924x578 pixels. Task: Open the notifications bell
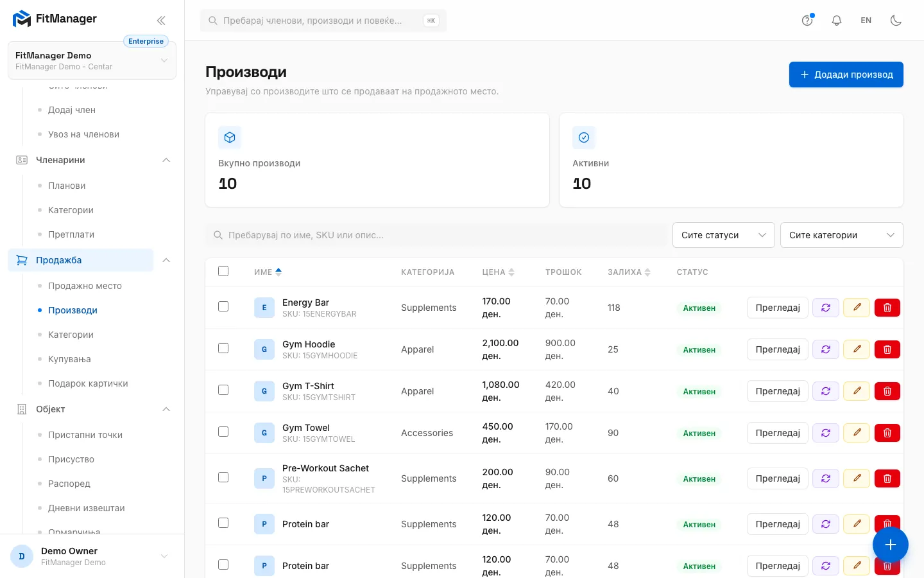(837, 21)
